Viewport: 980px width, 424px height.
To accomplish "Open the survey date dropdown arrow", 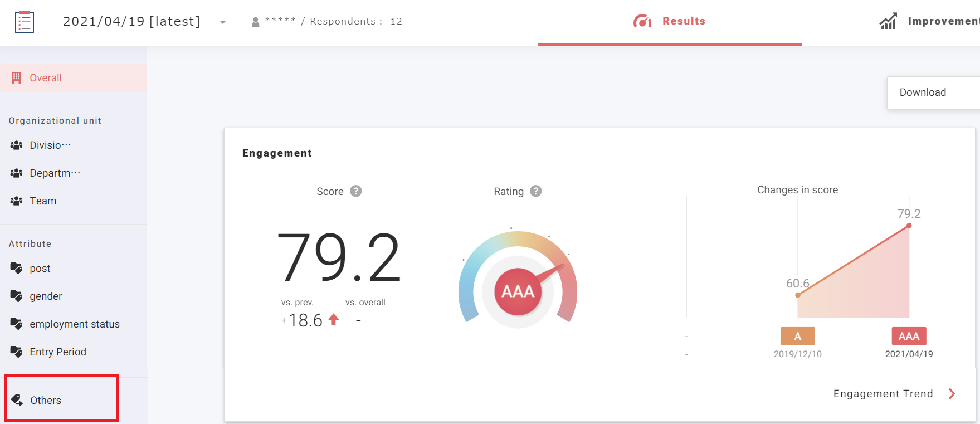I will 223,22.
